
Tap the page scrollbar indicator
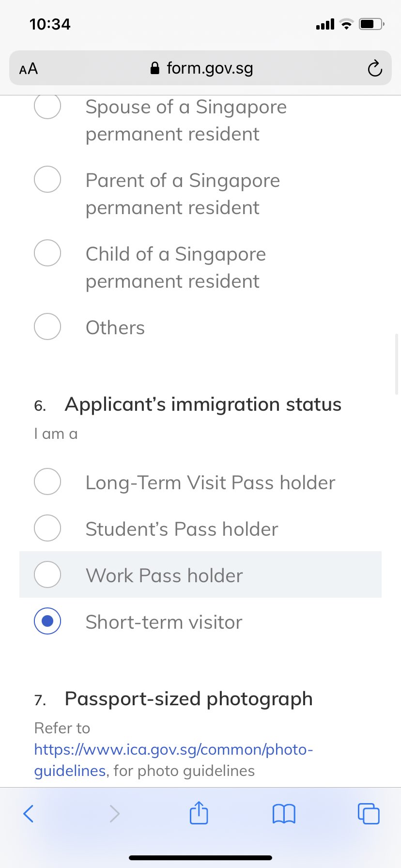[397, 364]
